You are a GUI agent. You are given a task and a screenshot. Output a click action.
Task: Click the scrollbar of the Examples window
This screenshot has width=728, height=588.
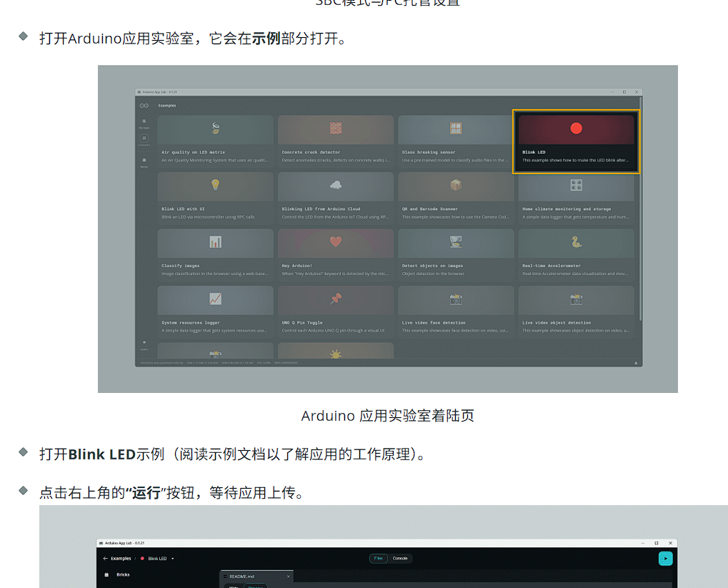pos(641,209)
